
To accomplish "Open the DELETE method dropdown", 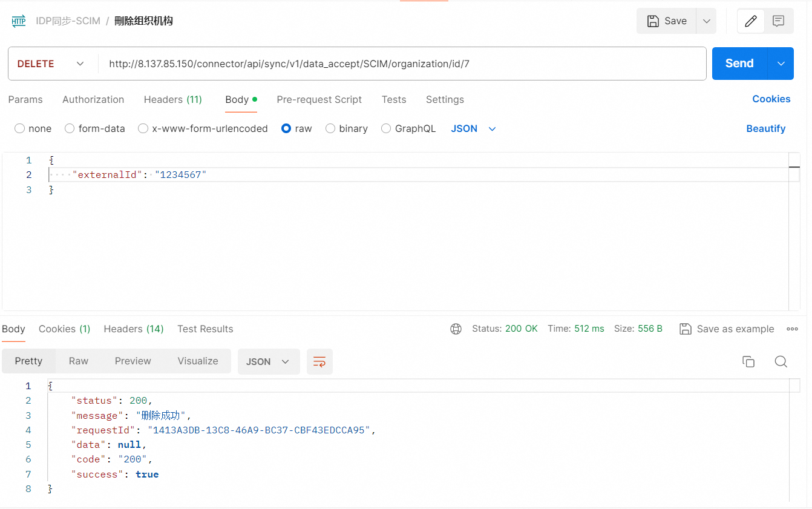I will pos(52,64).
